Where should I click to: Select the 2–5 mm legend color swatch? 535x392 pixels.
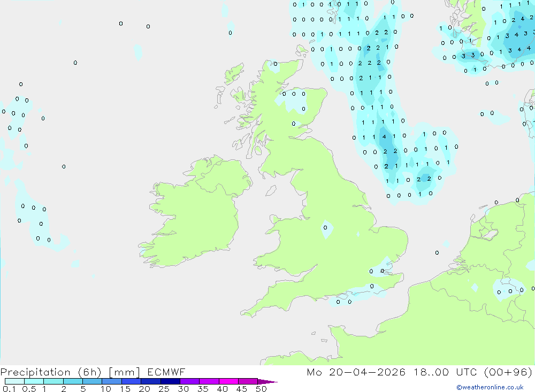pyautogui.click(x=73, y=381)
